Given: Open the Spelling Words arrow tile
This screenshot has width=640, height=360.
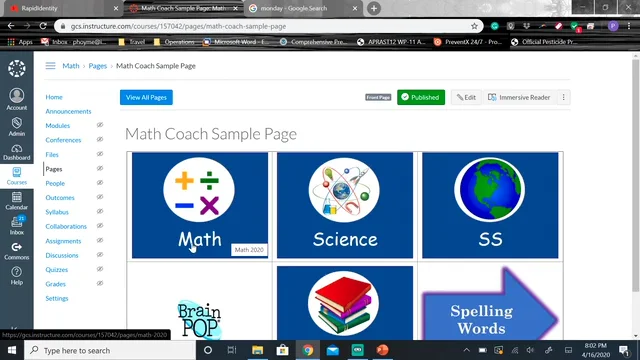Looking at the screenshot, I should pyautogui.click(x=490, y=304).
